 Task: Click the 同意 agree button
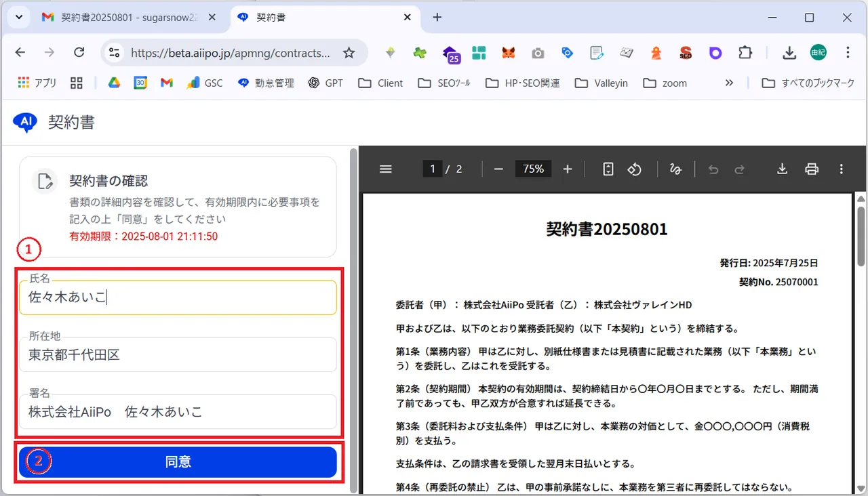tap(178, 462)
